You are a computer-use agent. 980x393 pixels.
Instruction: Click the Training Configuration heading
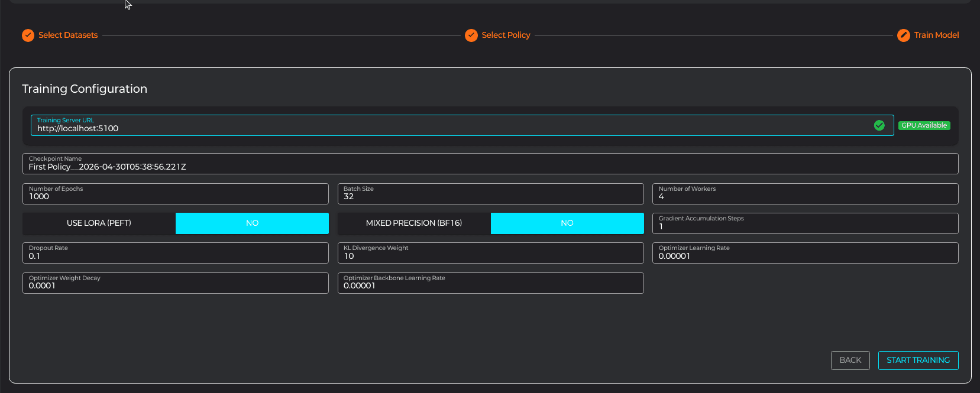pos(85,89)
